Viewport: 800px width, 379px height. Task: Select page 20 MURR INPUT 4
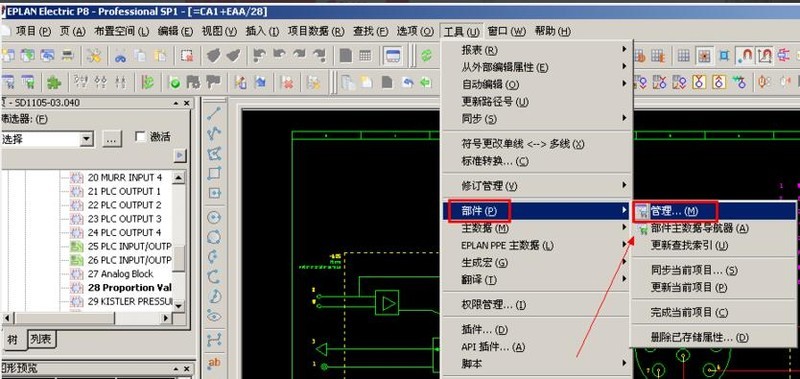click(124, 178)
